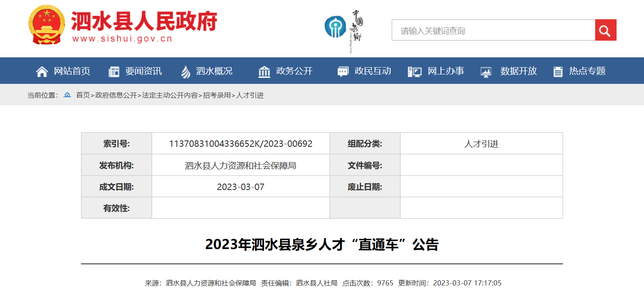Click the national emblem logo

[x=47, y=24]
